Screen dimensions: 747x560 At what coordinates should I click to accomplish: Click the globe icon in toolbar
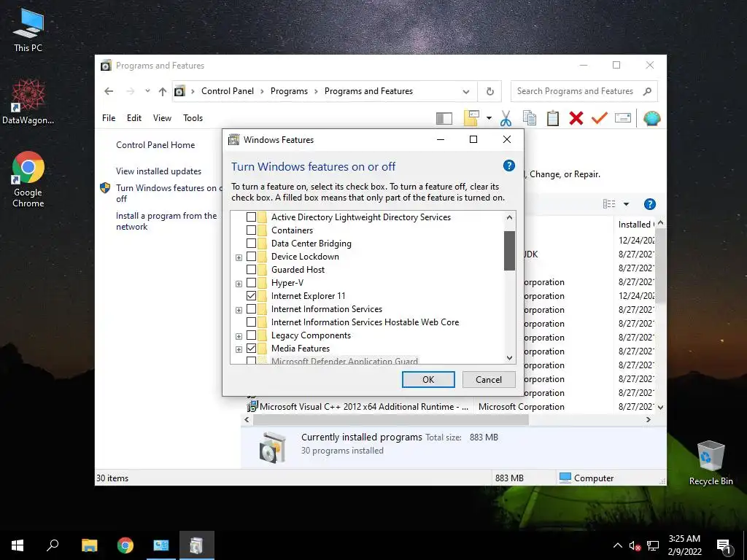[x=651, y=118]
